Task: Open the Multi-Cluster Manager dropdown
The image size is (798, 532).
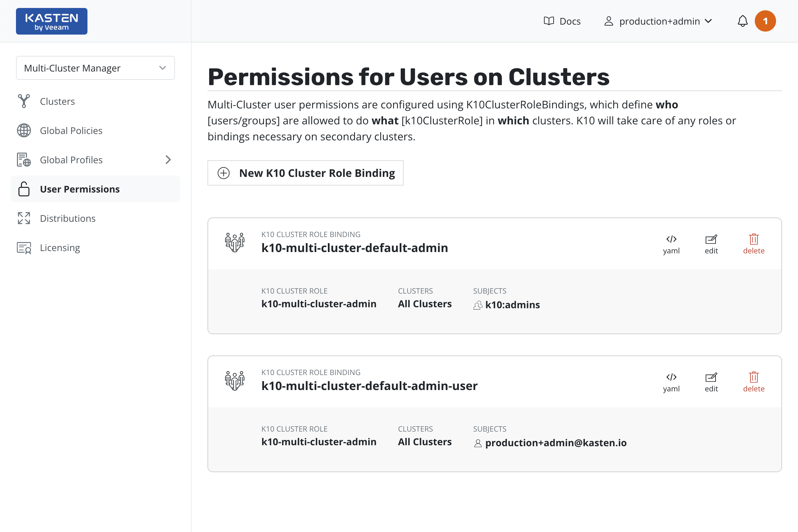Action: [x=95, y=68]
